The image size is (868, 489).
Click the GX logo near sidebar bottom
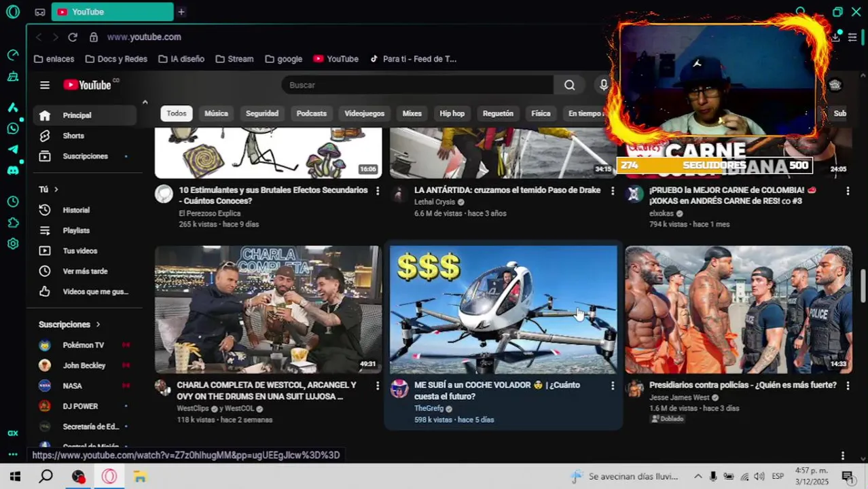(12, 433)
